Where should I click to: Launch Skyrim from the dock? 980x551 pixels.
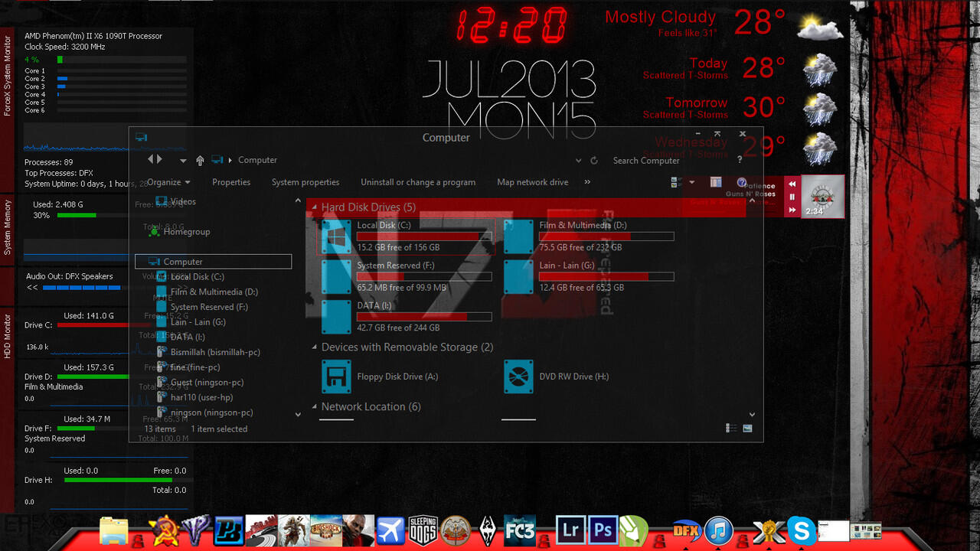tap(488, 530)
